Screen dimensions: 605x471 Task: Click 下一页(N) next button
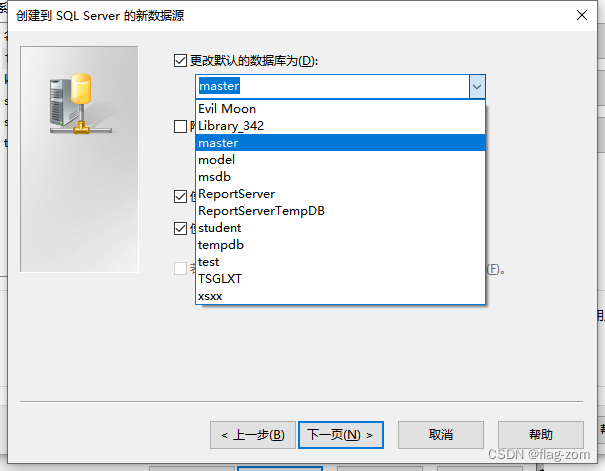[x=341, y=435]
